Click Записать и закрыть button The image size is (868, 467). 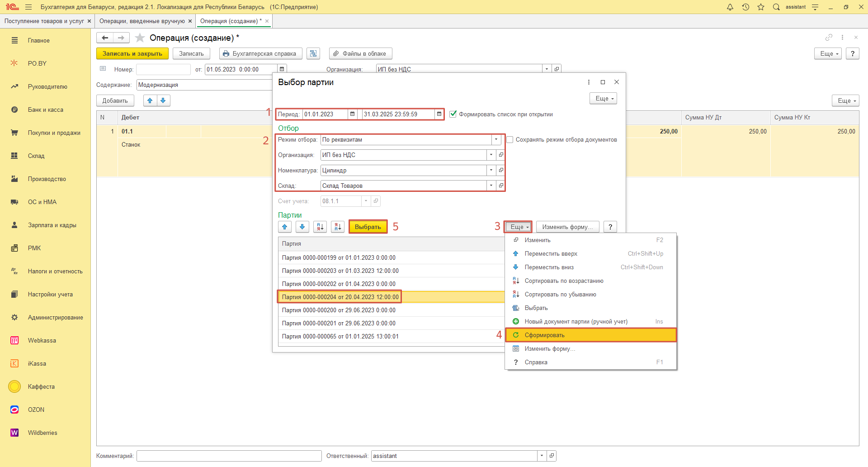[x=132, y=53]
